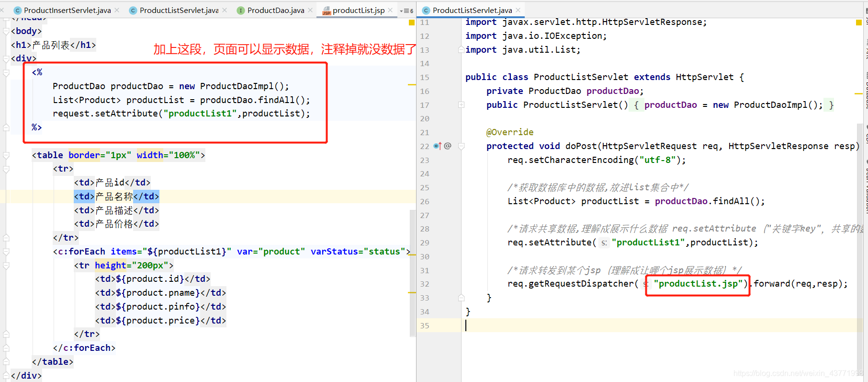Click items="${productList1}" attribute in forEach
Image resolution: width=868 pixels, height=382 pixels.
point(171,251)
